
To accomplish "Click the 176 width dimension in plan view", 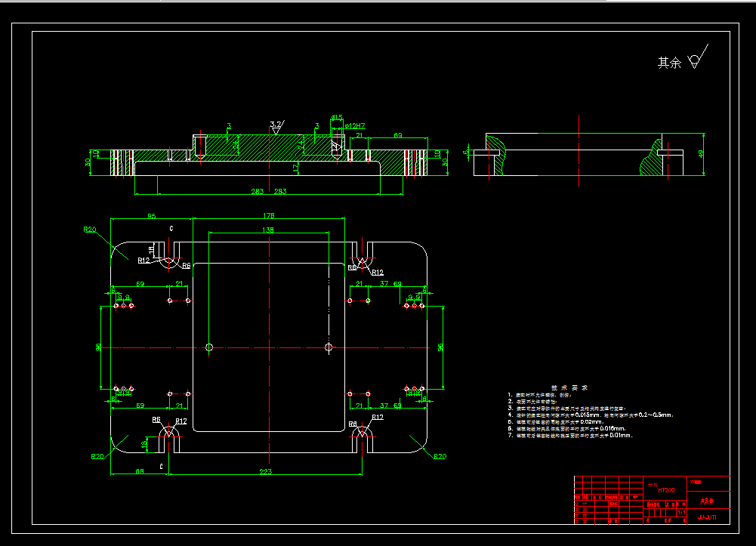I will (x=269, y=215).
